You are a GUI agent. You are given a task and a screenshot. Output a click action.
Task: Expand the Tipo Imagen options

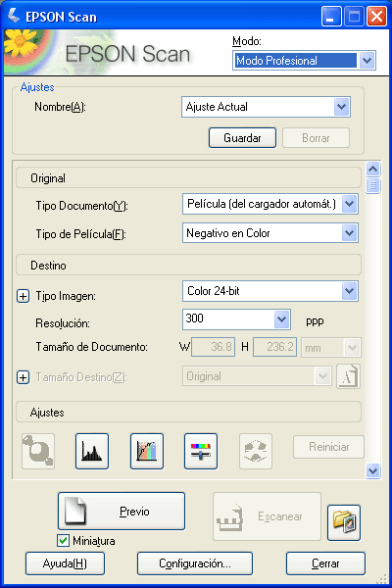pos(24,296)
